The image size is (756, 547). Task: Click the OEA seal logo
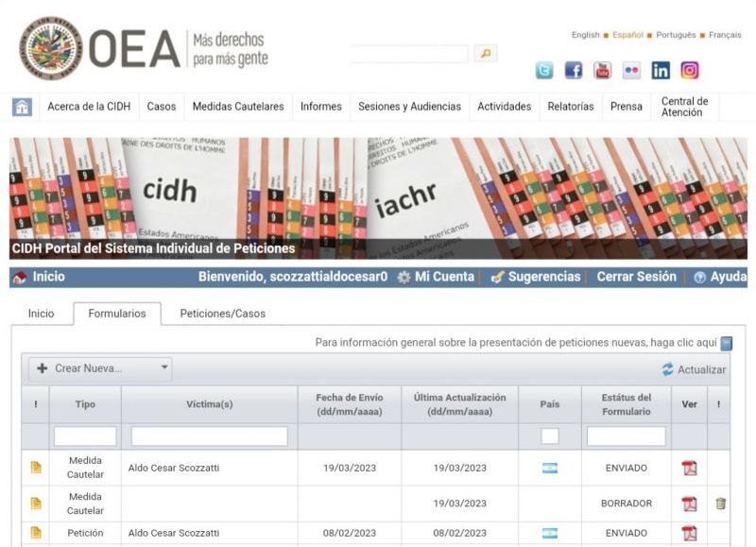click(51, 49)
